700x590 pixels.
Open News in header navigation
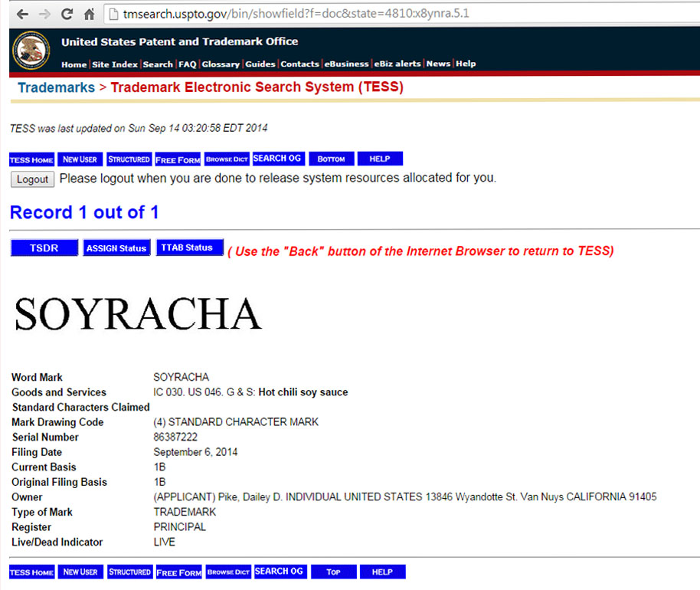[438, 64]
